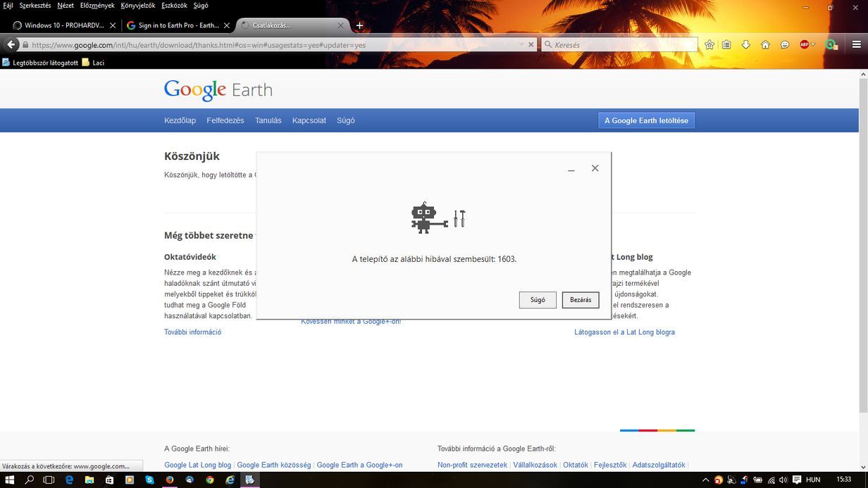Open the downloads arrow icon
The width and height of the screenshot is (868, 488).
point(746,45)
